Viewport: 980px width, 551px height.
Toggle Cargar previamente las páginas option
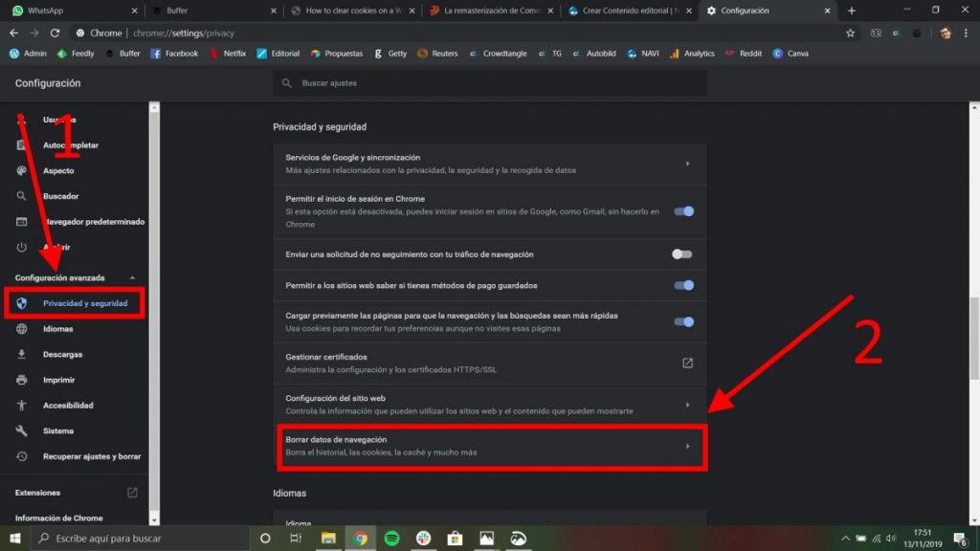(683, 322)
